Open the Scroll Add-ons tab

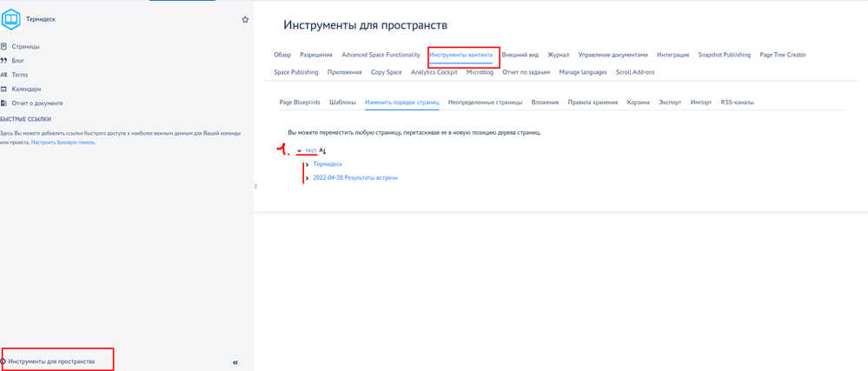[635, 72]
